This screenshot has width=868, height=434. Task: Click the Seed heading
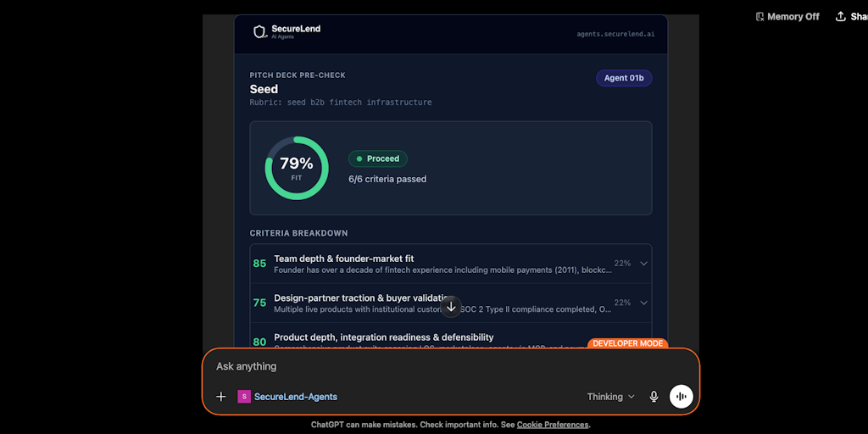point(264,89)
